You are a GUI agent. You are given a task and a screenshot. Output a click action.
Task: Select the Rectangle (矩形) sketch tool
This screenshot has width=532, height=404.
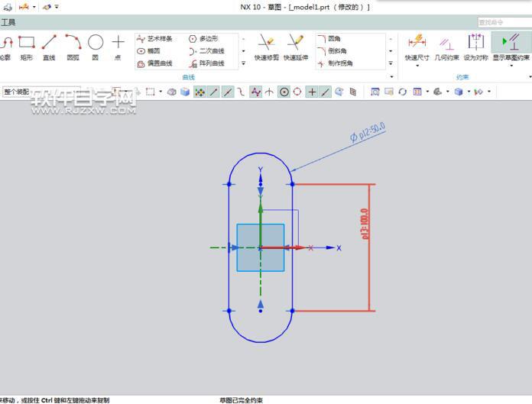[27, 47]
